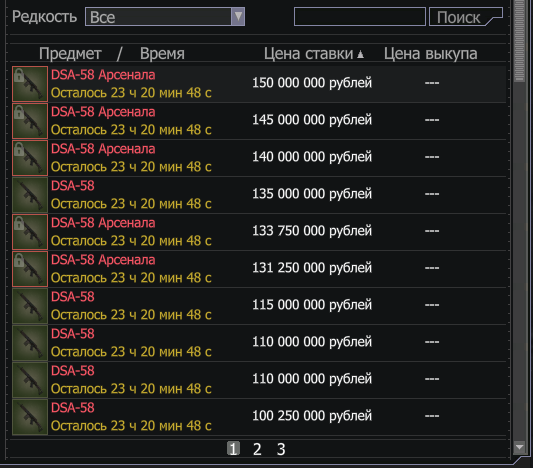Click the vertical scrollbar thumb
The width and height of the screenshot is (533, 468).
(519, 41)
